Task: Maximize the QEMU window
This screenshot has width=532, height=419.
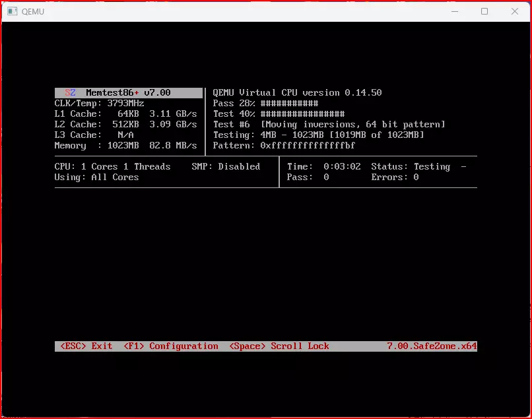Action: pyautogui.click(x=484, y=11)
